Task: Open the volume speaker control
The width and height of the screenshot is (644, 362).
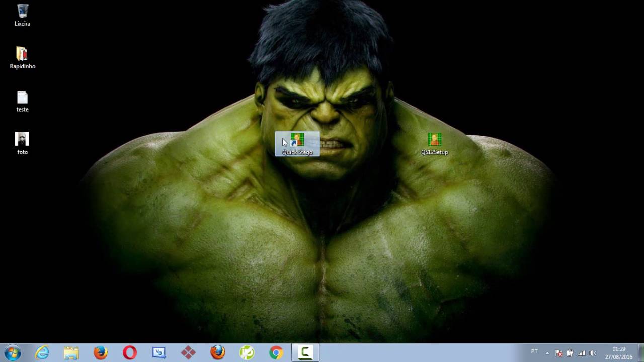Action: (x=593, y=353)
